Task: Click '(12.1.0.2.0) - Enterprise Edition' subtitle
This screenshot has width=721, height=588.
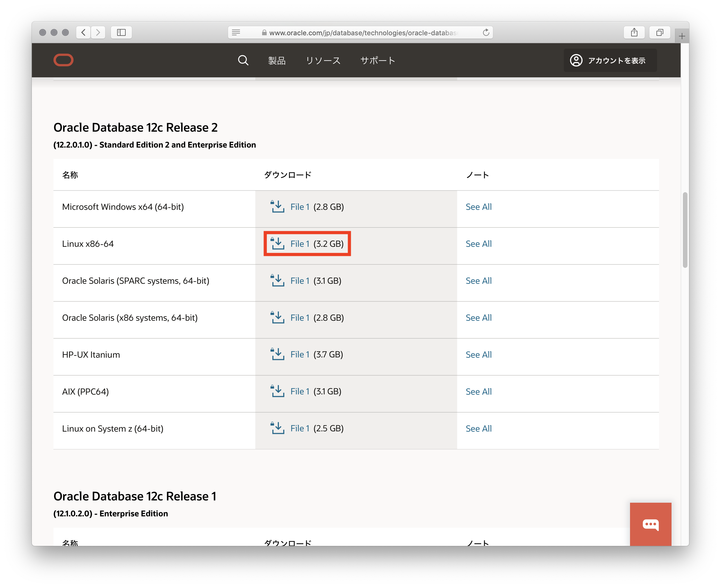Action: click(x=110, y=513)
